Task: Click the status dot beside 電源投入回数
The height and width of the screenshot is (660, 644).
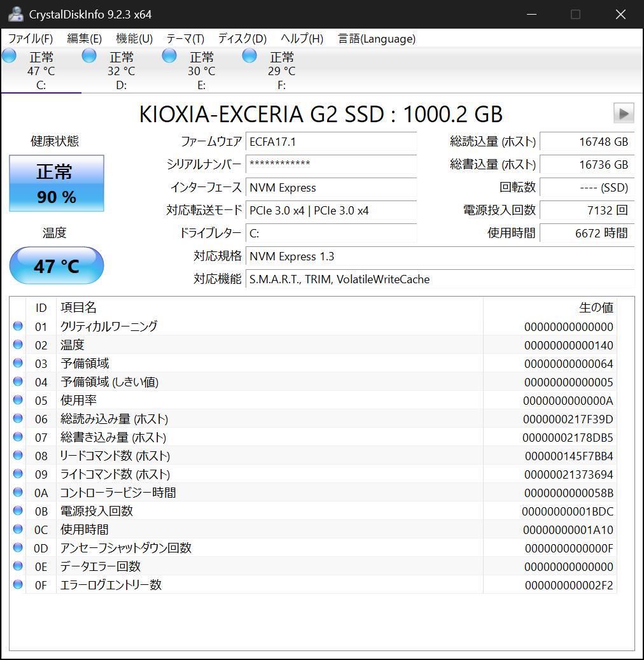Action: [18, 511]
